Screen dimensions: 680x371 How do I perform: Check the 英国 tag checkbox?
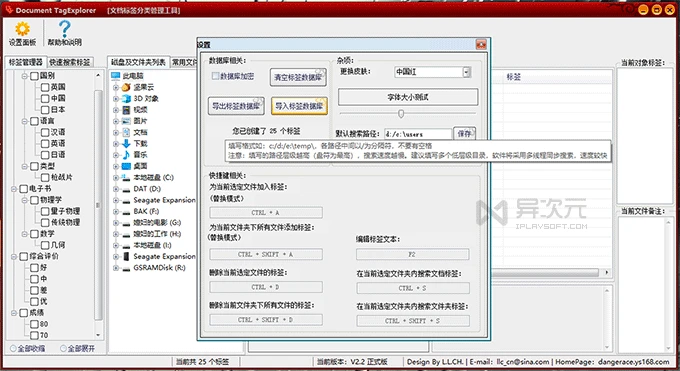pos(45,87)
